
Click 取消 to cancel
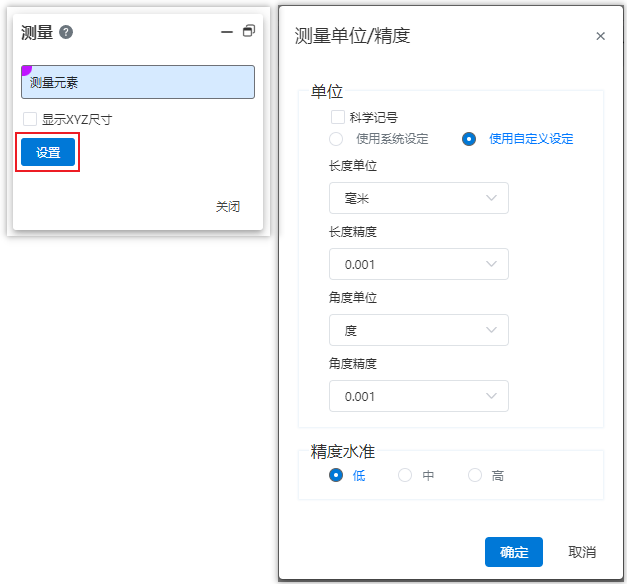582,552
